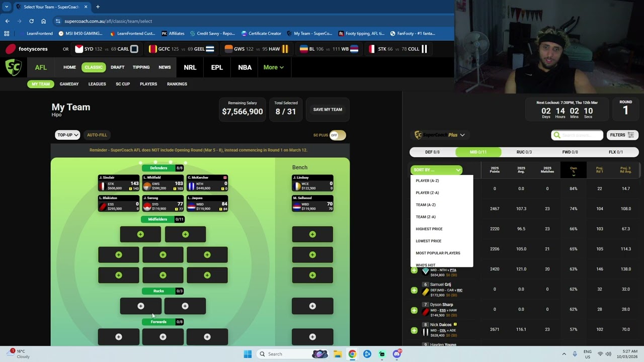Collapse the Sort By dropdown
This screenshot has height=362, width=644.
pyautogui.click(x=436, y=170)
